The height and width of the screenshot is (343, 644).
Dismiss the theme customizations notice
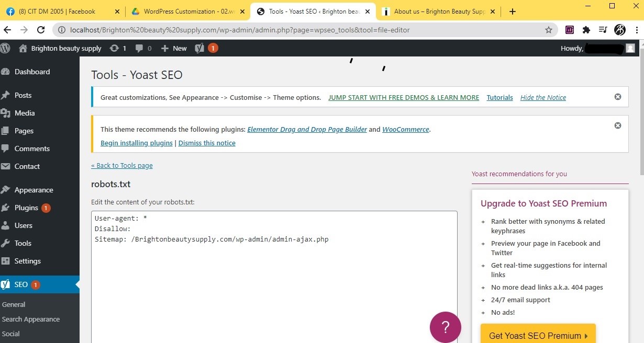pyautogui.click(x=617, y=97)
